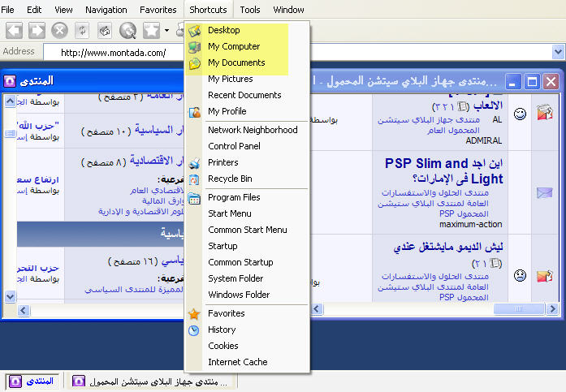Click the Favorites star toolbar button
Image resolution: width=566 pixels, height=392 pixels.
click(151, 31)
